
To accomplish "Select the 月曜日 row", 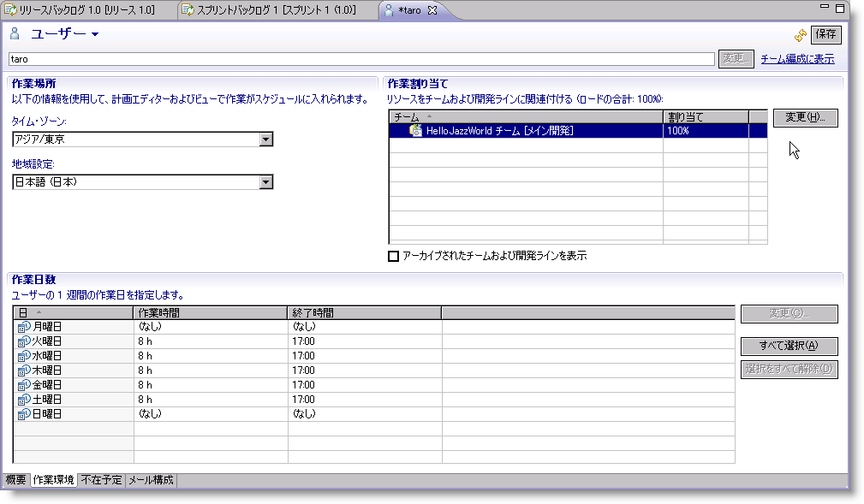I will coord(374,327).
